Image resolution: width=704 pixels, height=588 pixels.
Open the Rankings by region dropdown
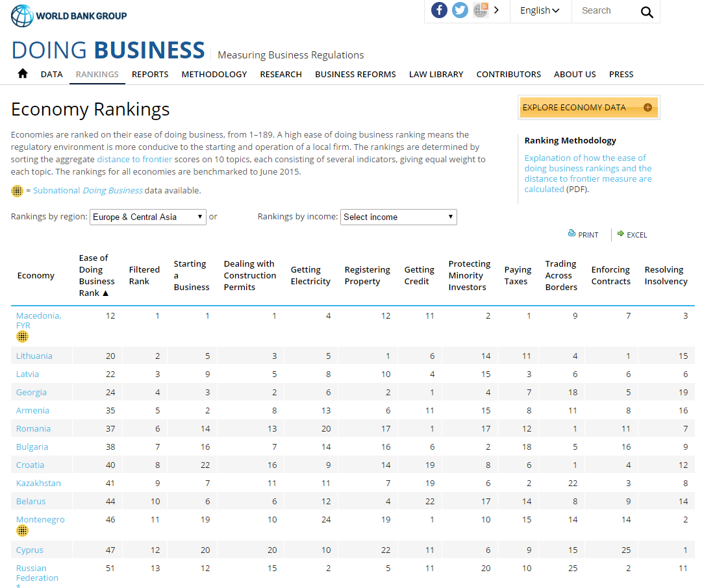[x=148, y=217]
